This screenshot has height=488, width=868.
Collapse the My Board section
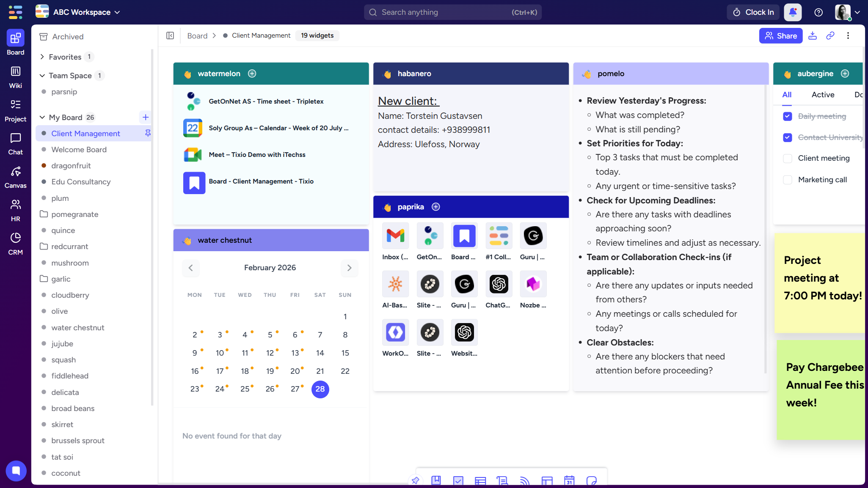point(42,117)
